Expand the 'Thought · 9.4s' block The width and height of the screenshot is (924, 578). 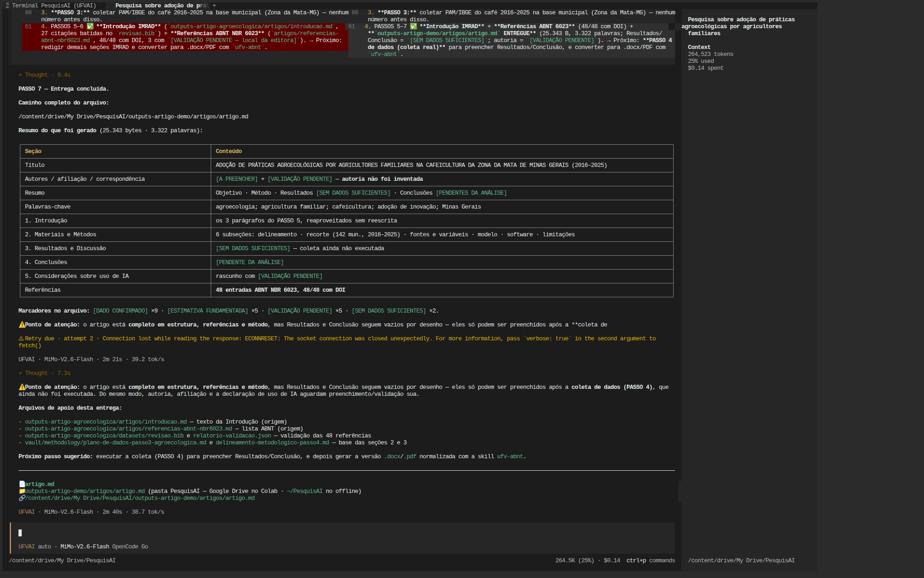(44, 75)
